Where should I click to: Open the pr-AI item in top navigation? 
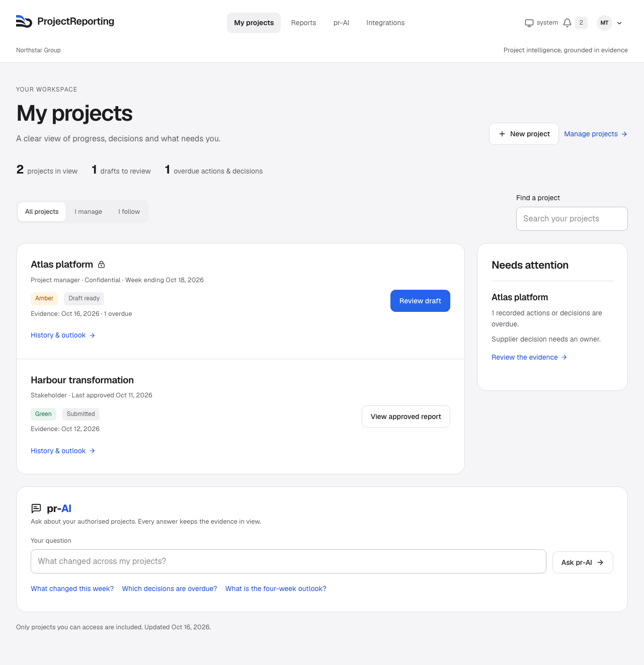[341, 23]
